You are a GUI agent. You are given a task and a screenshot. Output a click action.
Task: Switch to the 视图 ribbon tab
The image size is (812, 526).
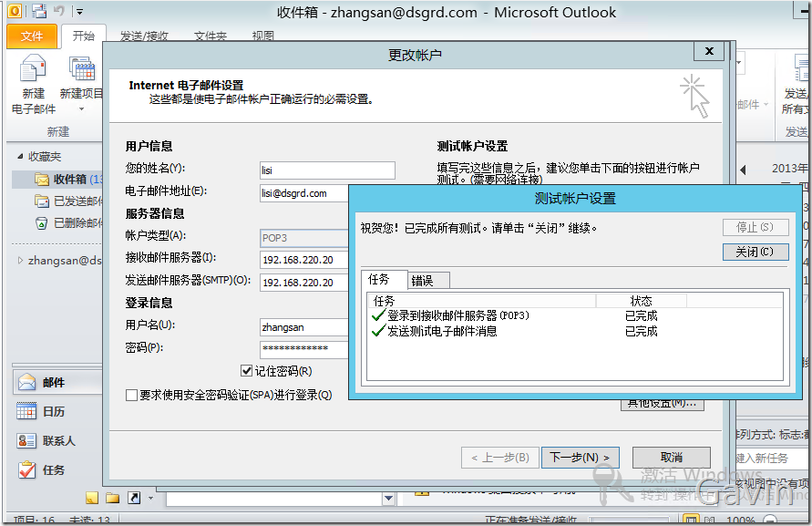pos(263,36)
